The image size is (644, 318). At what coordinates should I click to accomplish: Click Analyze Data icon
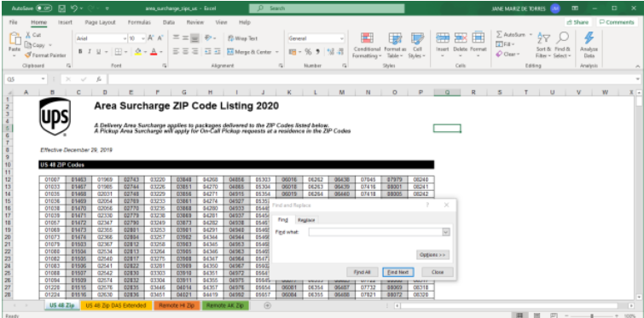coord(589,38)
